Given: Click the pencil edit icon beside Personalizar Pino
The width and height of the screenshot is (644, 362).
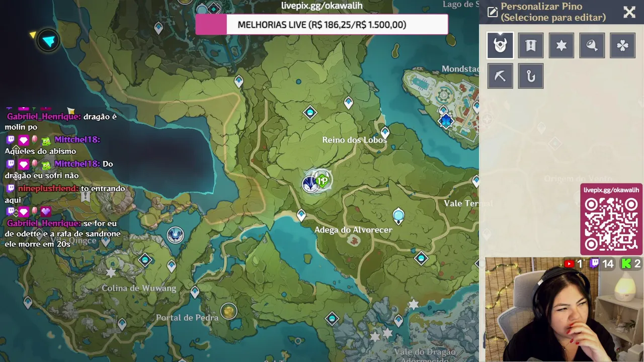Looking at the screenshot, I should [493, 12].
